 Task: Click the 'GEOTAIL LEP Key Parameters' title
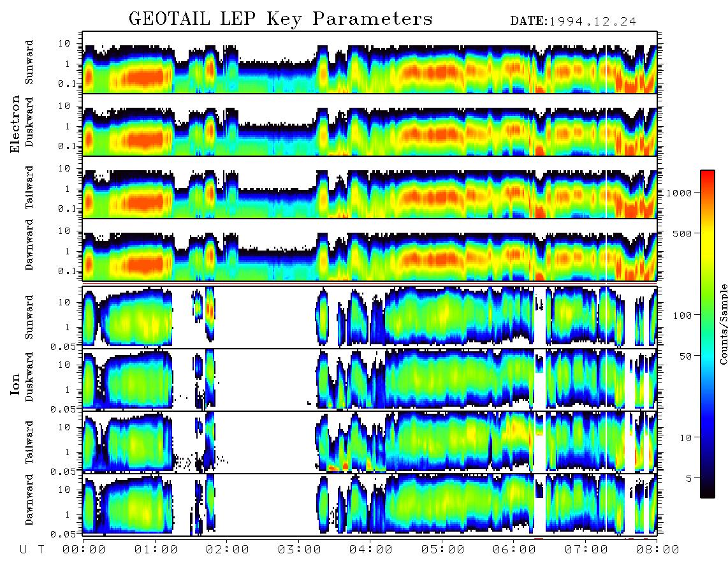tap(280, 19)
